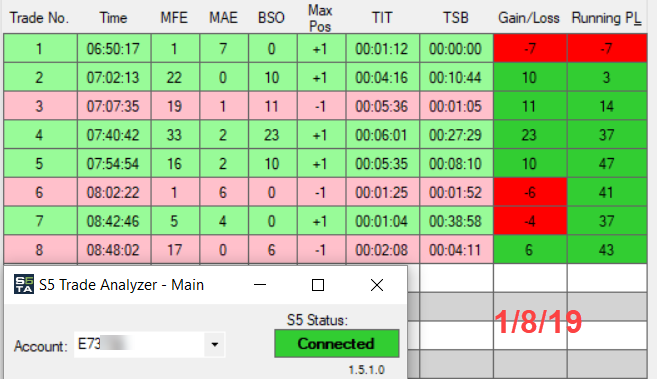Click the Time column header

(113, 18)
